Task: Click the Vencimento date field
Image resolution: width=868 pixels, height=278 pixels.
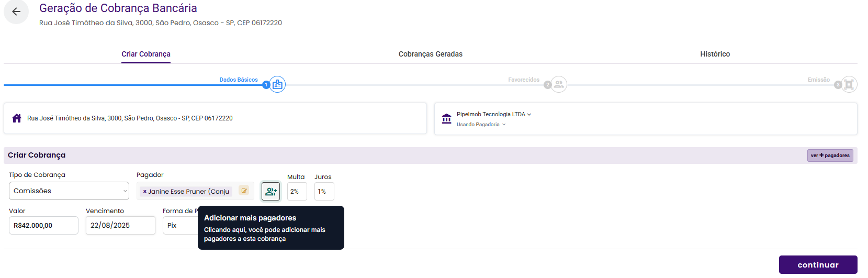Action: [120, 226]
